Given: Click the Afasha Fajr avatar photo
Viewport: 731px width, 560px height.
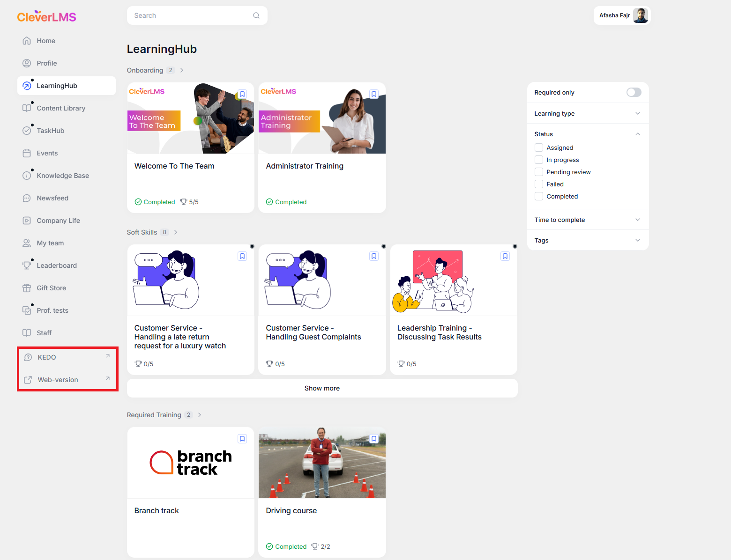Looking at the screenshot, I should click(641, 15).
